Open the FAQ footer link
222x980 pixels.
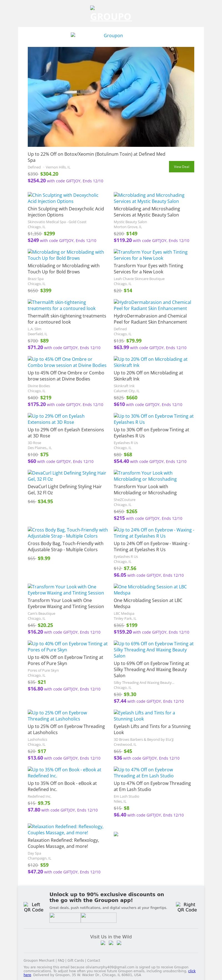point(61,960)
